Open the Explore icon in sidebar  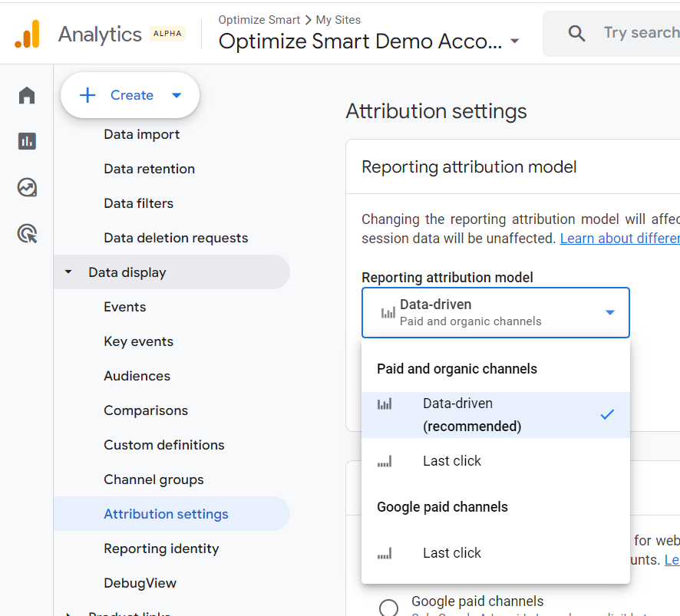tap(27, 187)
